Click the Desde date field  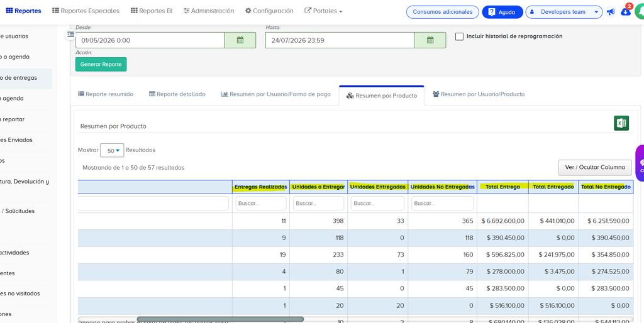tap(150, 40)
